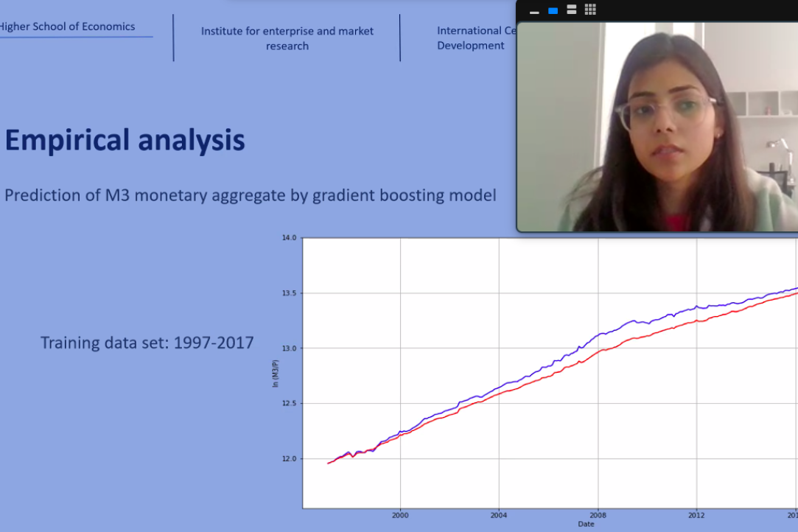Image resolution: width=798 pixels, height=532 pixels.
Task: Click the speaker's video thumbnail
Action: pyautogui.click(x=657, y=127)
